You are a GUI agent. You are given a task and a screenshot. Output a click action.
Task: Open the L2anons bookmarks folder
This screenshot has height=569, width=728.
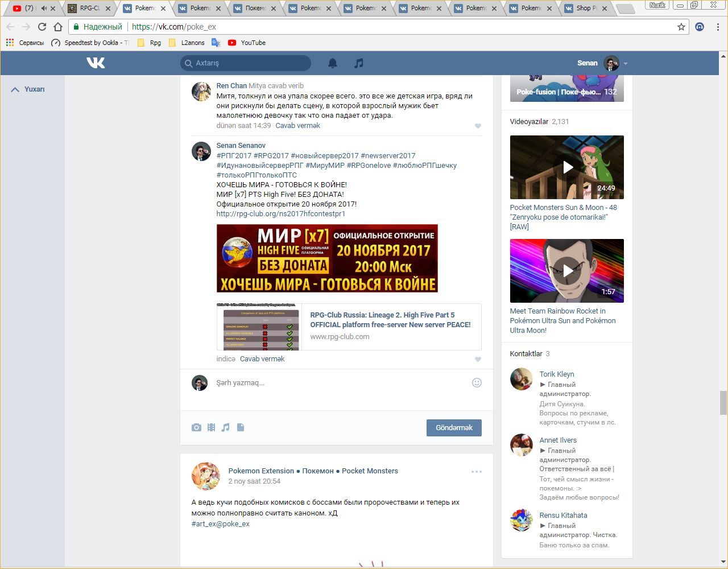click(x=187, y=43)
